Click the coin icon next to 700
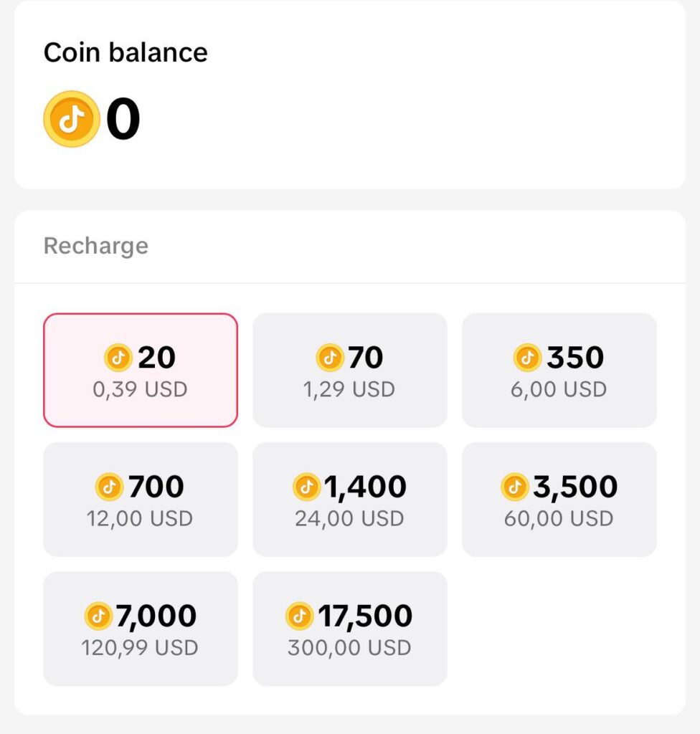Viewport: 700px width, 734px height. [109, 487]
